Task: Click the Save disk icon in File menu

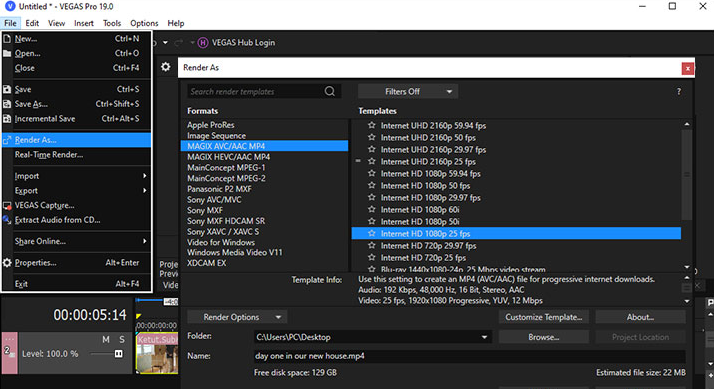Action: [x=7, y=89]
